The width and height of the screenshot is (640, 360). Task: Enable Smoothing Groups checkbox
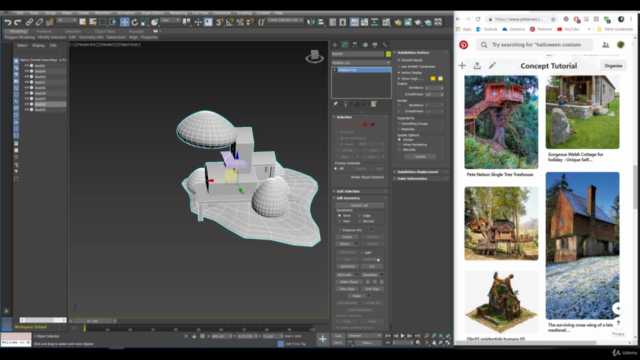tap(399, 123)
